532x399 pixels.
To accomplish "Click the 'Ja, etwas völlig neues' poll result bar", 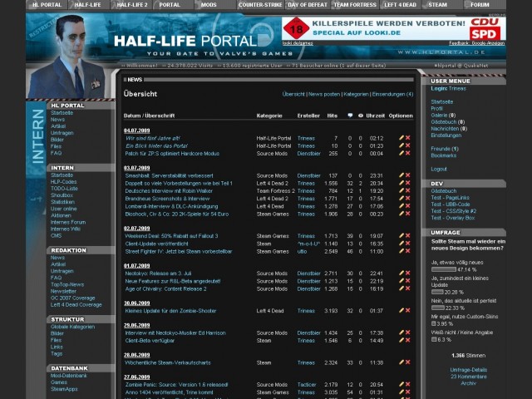I will tap(443, 269).
